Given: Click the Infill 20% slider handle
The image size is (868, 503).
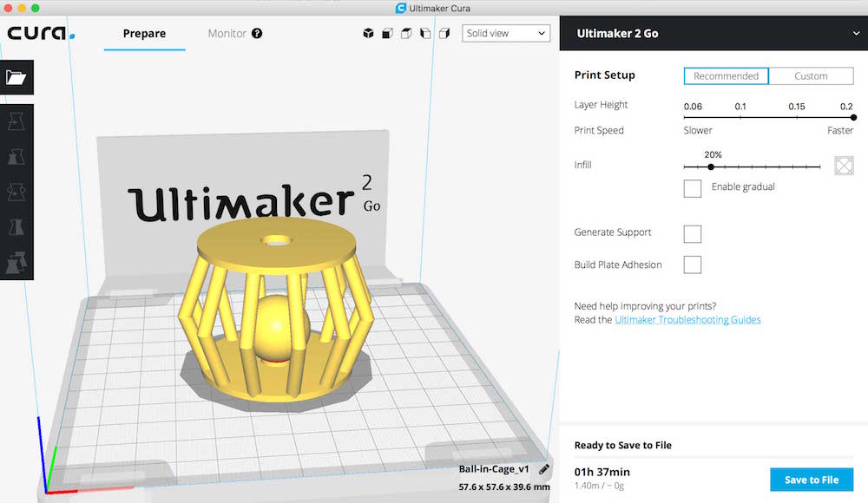Looking at the screenshot, I should pos(711,167).
